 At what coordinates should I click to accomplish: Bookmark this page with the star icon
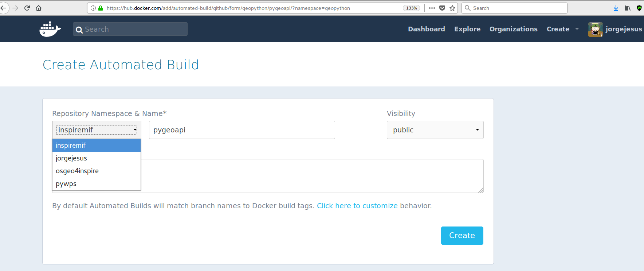click(452, 8)
